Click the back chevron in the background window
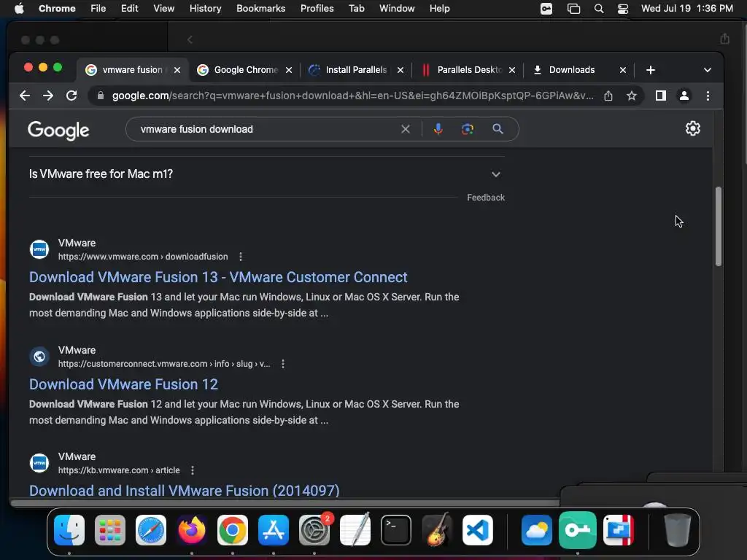The image size is (747, 560). [190, 40]
